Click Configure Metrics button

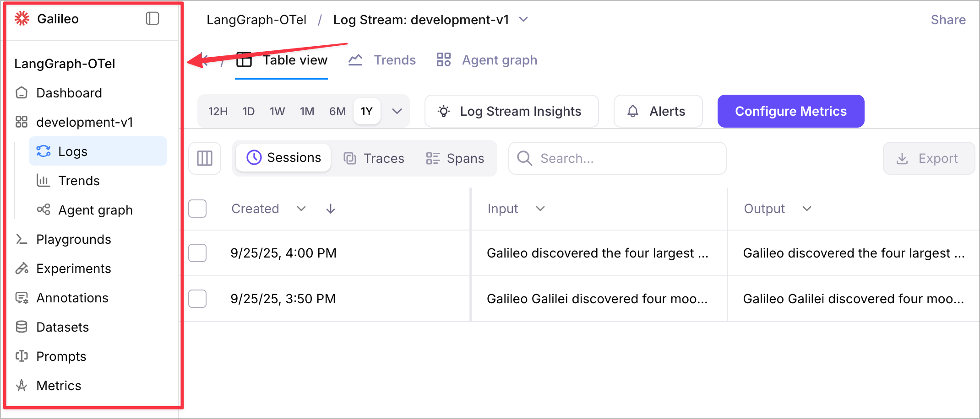pyautogui.click(x=791, y=111)
